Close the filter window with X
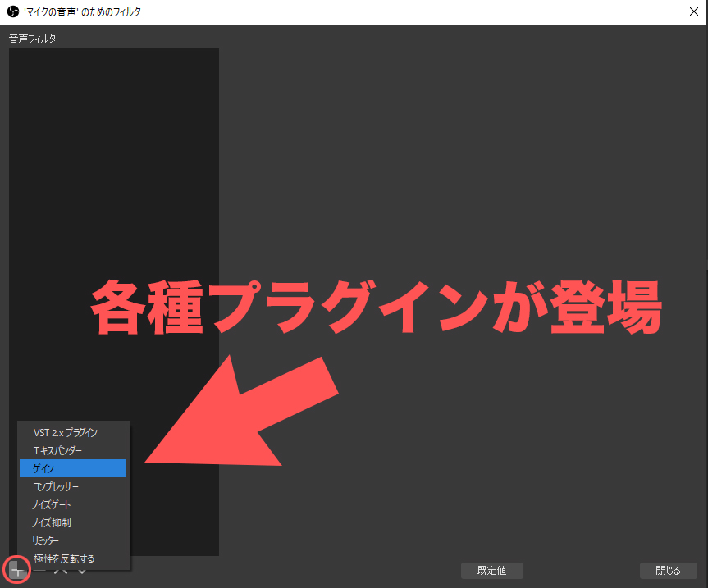 point(694,11)
